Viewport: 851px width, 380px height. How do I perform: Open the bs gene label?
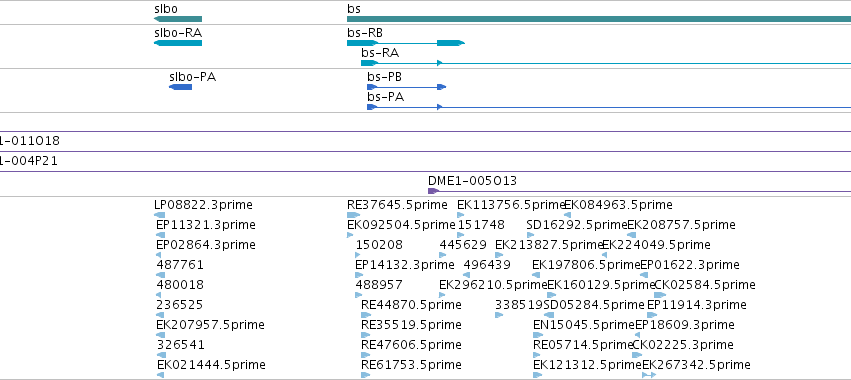point(353,9)
